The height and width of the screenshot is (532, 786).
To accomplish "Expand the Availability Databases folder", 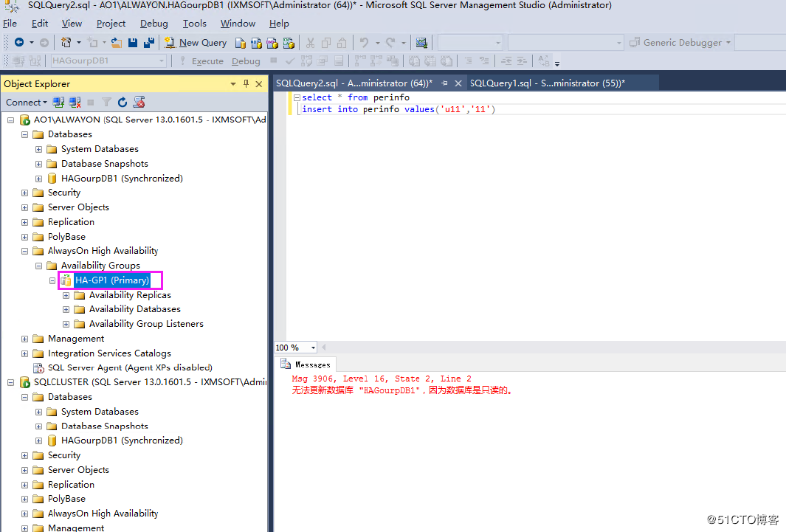I will (x=66, y=310).
